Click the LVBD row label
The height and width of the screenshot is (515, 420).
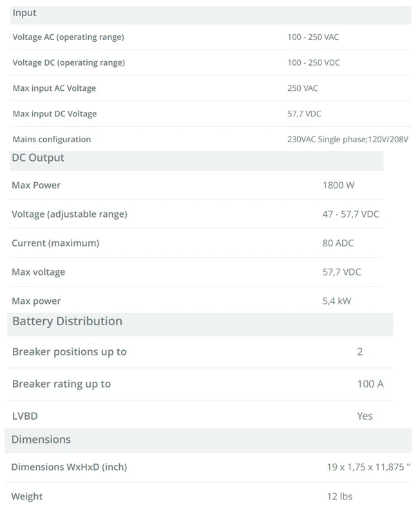click(25, 416)
